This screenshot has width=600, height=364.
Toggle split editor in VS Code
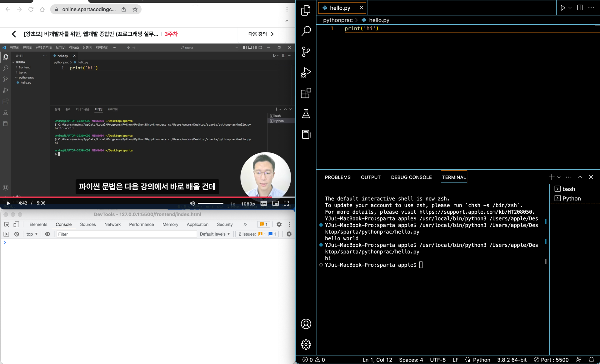tap(580, 8)
